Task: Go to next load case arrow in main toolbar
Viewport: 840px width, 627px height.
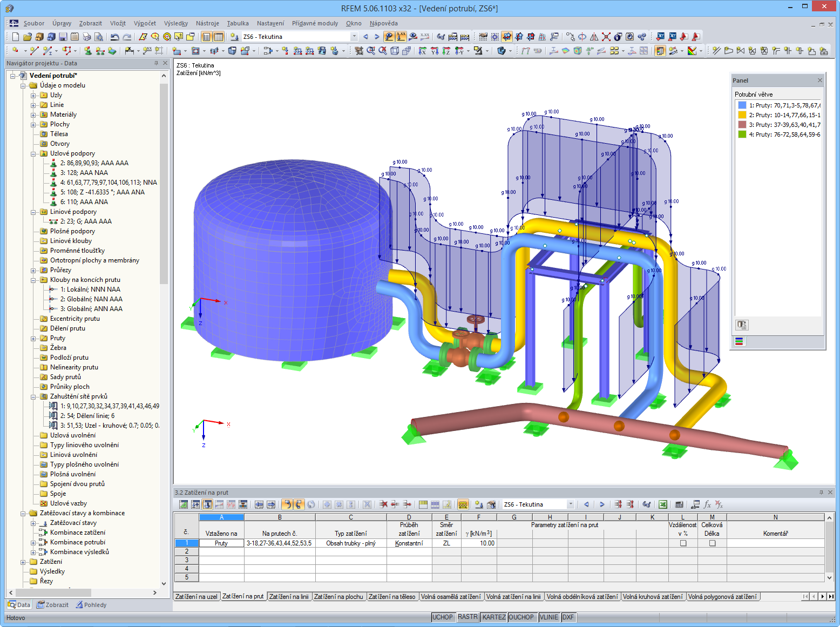Action: click(377, 37)
